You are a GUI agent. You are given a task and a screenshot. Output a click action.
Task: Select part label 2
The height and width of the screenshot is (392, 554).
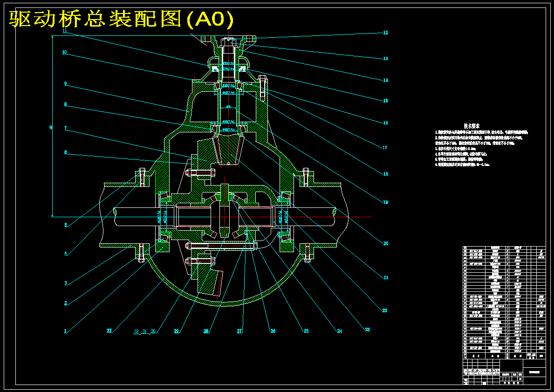click(x=66, y=303)
